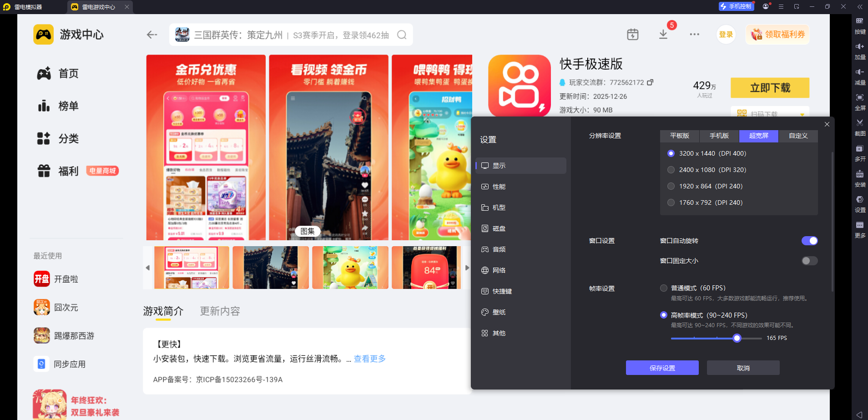868x420 pixels.
Task: Open the 图集 gallery button
Action: pos(308,231)
